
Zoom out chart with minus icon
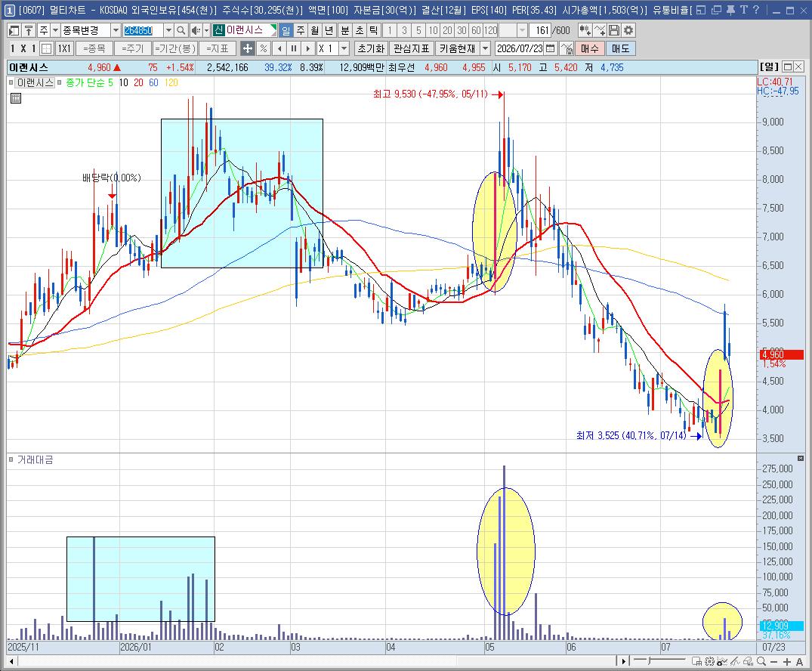(773, 662)
